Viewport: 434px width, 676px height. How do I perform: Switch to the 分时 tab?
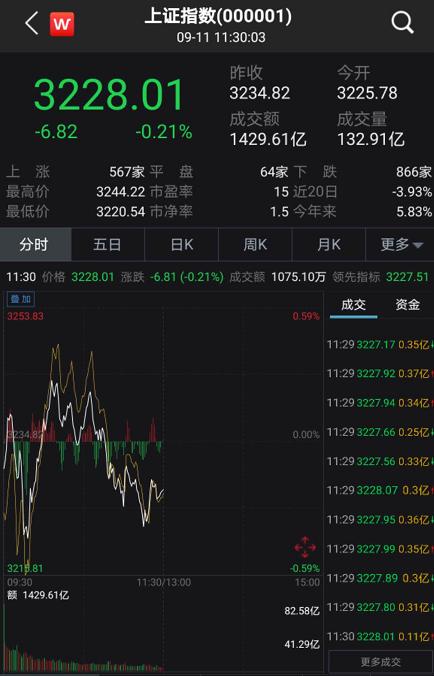pyautogui.click(x=35, y=244)
